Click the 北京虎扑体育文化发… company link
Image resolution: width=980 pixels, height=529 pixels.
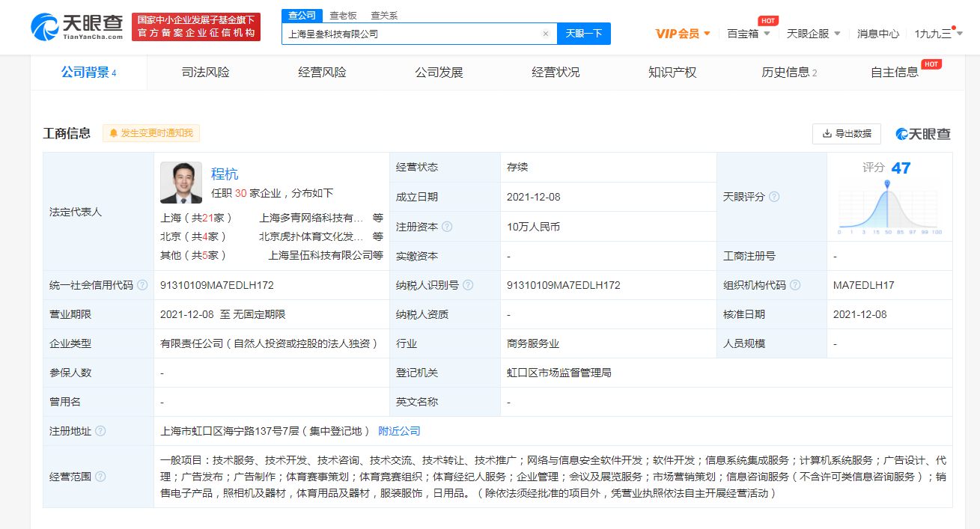311,236
